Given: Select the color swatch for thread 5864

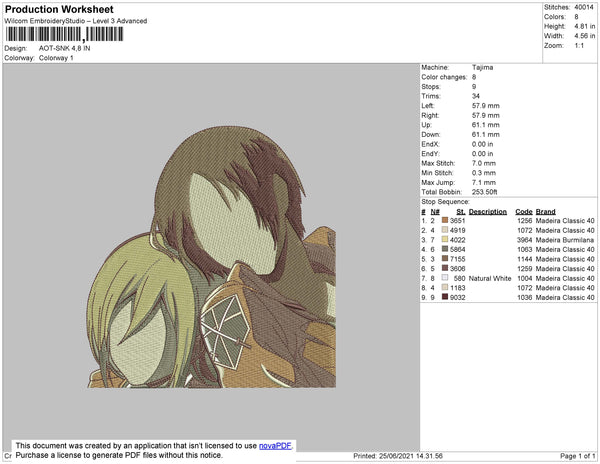Looking at the screenshot, I should [445, 249].
